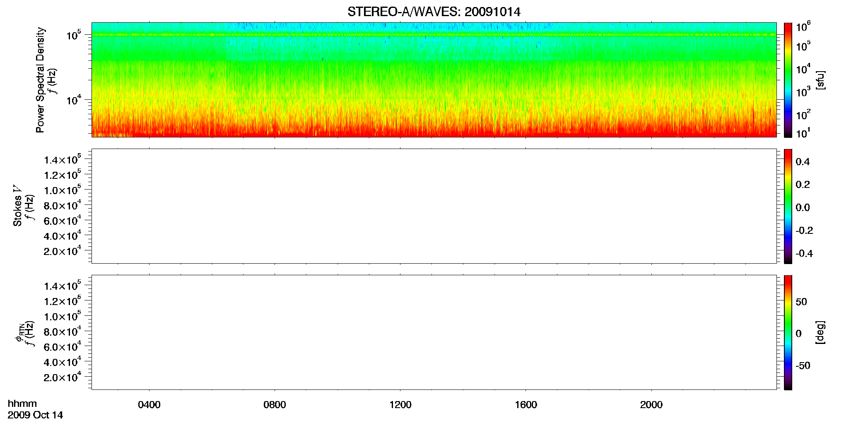Click the [sfu] colorbar unit label
The width and height of the screenshot is (868, 447).
tap(820, 80)
